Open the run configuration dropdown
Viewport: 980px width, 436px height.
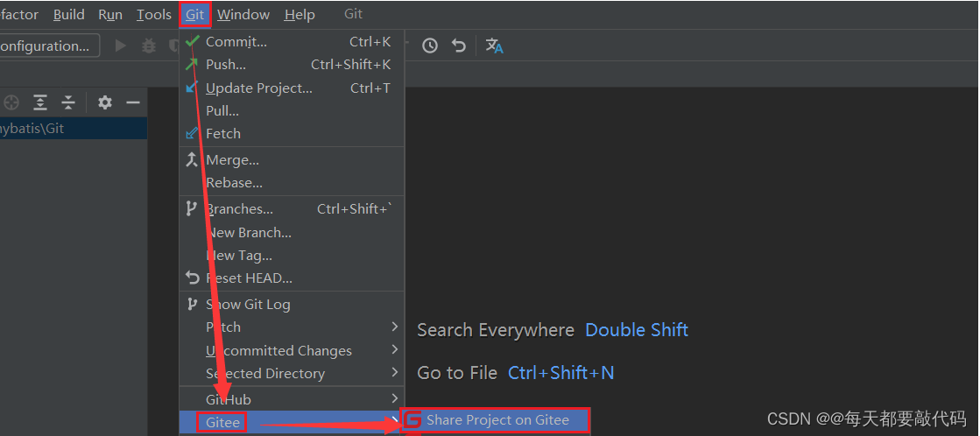49,46
